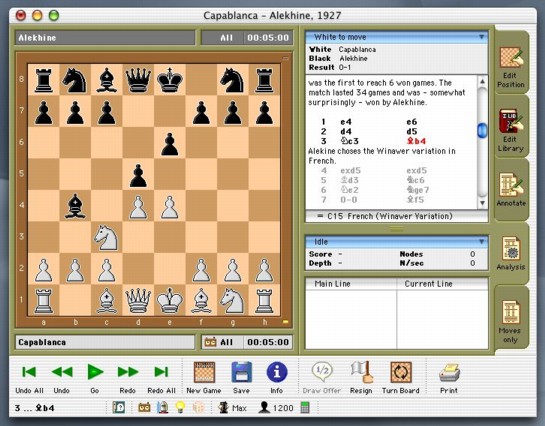Expand the White to move dropdown
The image size is (545, 426).
click(x=481, y=37)
